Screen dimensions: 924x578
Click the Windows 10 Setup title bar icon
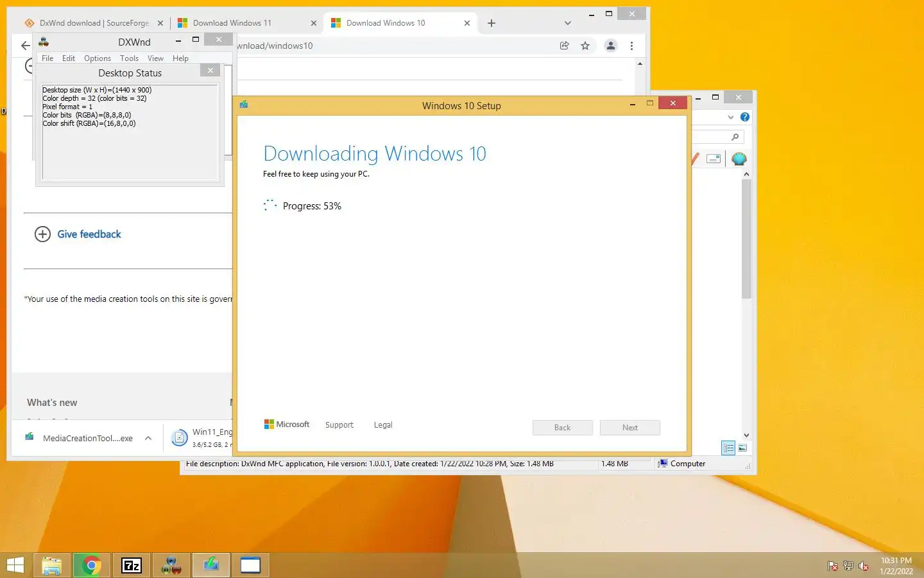click(244, 104)
